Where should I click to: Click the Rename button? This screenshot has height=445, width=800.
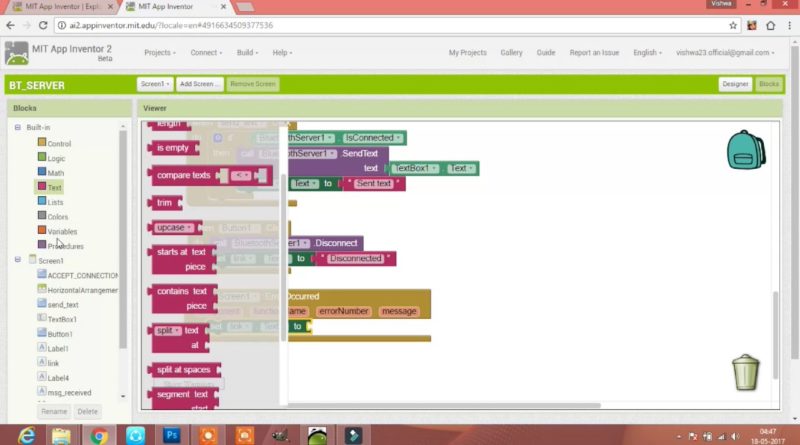click(x=54, y=411)
